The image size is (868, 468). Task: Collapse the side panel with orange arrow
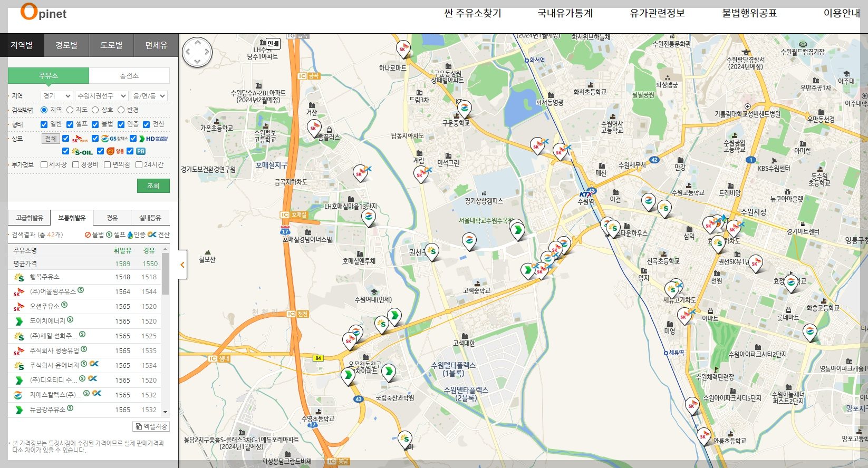(x=182, y=265)
